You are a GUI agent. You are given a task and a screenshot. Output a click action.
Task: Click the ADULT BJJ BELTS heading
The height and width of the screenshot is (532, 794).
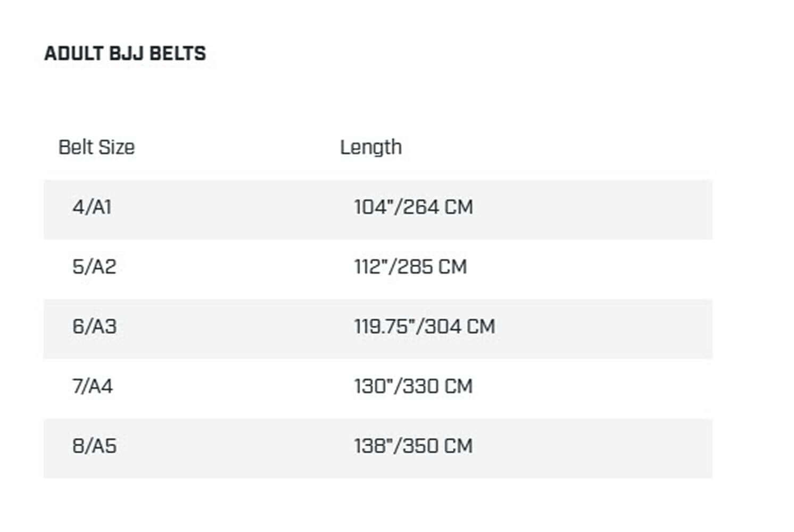click(x=125, y=54)
